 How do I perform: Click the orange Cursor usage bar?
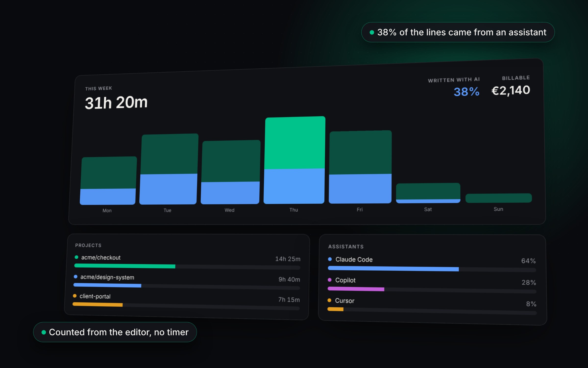point(335,309)
